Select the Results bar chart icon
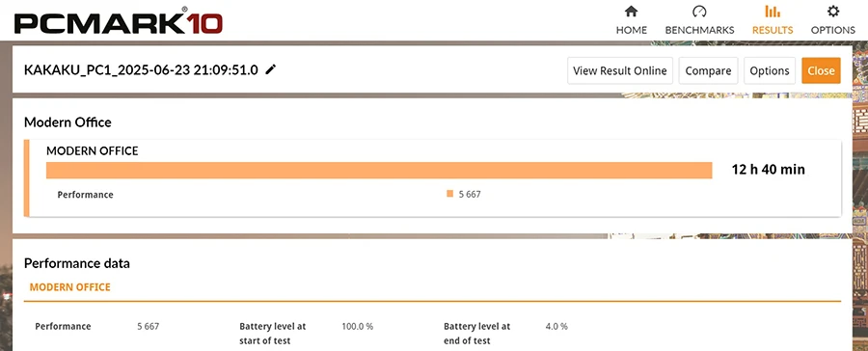868x351 pixels. (x=773, y=11)
